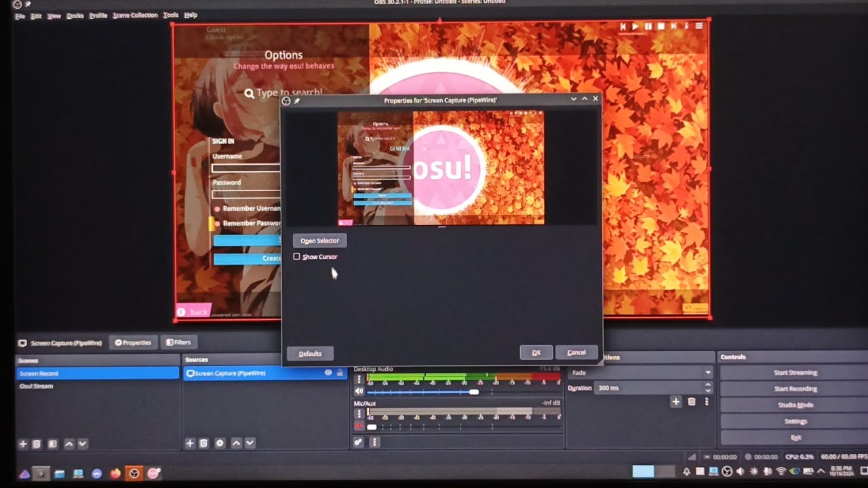Open audio mixer menu three-dot icon
The width and height of the screenshot is (868, 488).
(x=374, y=442)
